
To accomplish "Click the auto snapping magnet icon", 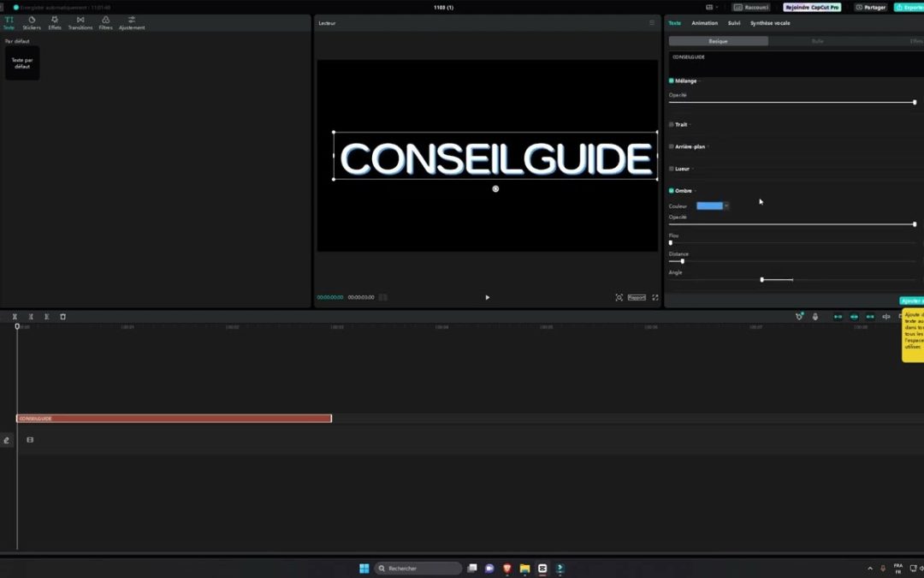I will pos(799,317).
